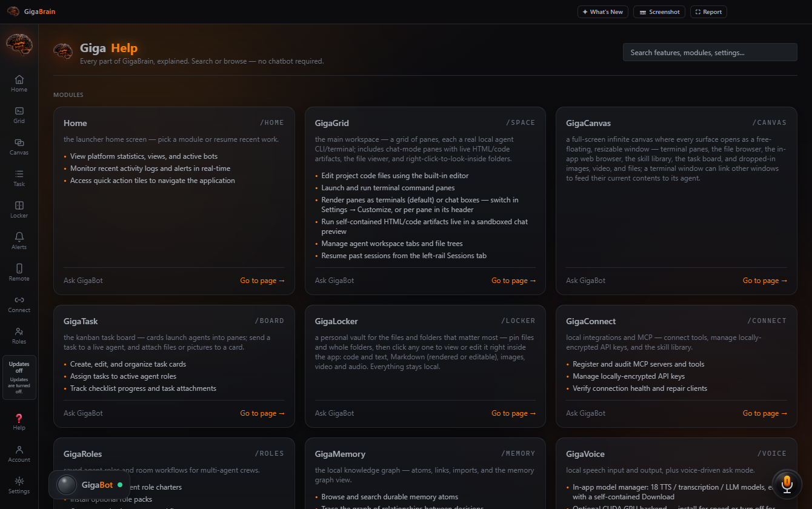Follow Go to page on GigaLocker card
The width and height of the screenshot is (812, 509).
[x=514, y=413]
